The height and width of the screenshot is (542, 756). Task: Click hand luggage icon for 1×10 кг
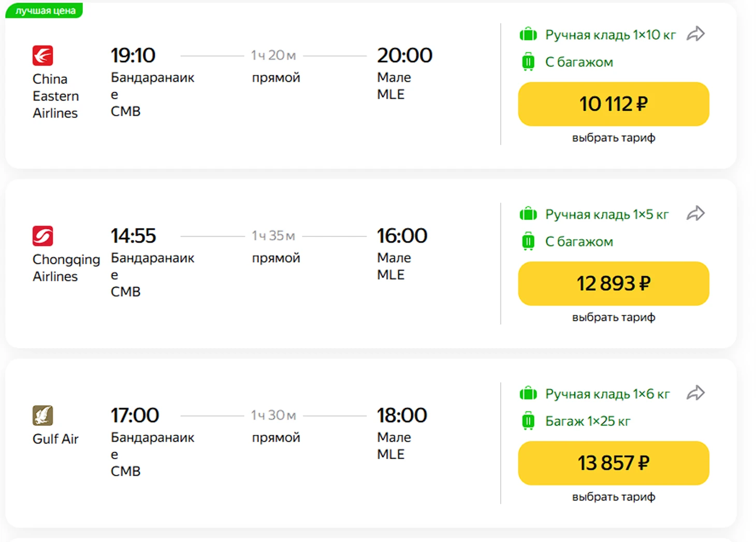pos(528,35)
